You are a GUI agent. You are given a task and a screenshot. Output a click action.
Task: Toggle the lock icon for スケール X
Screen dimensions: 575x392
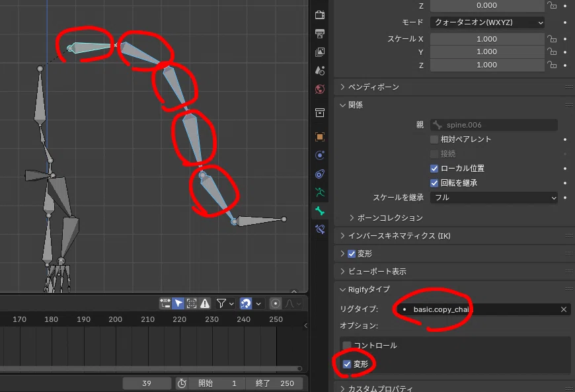point(552,39)
